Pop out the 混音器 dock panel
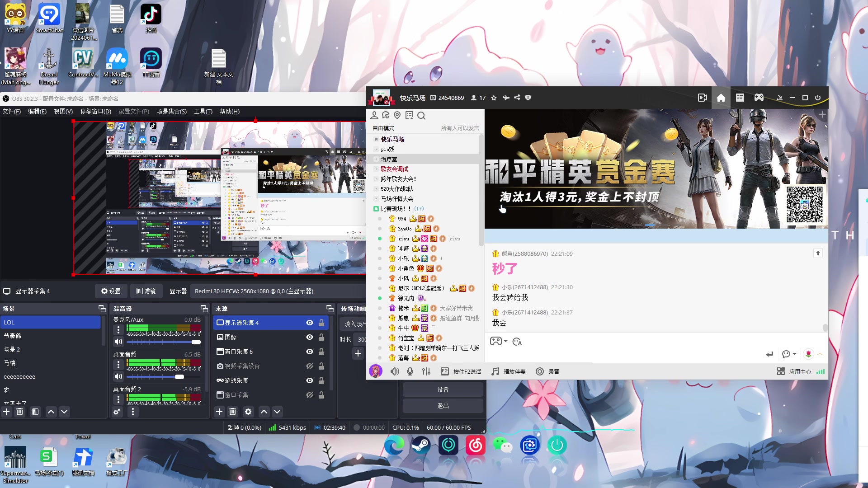The height and width of the screenshot is (488, 868). click(204, 309)
